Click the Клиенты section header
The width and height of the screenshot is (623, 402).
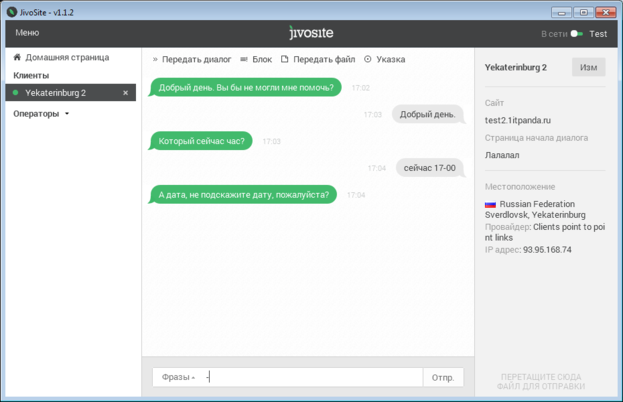point(31,75)
